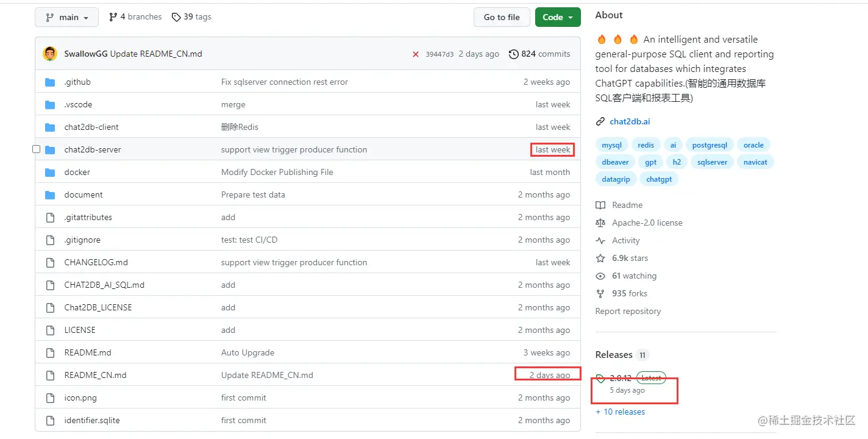This screenshot has width=868, height=439.
Task: Open SwallowGG user profile name
Action: click(86, 54)
